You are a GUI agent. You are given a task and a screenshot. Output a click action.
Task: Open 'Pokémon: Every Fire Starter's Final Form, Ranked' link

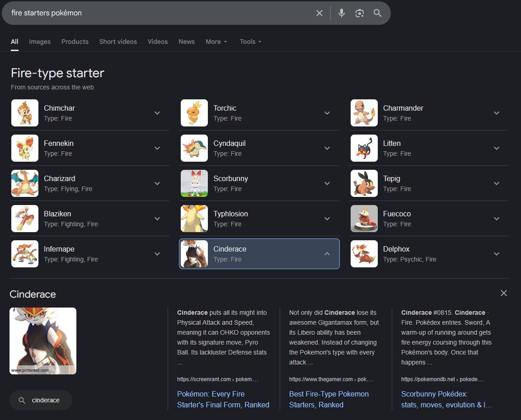coord(223,399)
